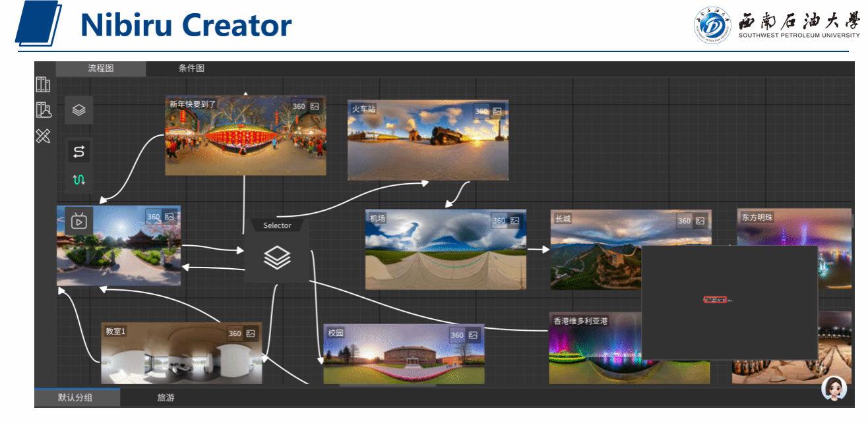
Task: Click the TV play icon on the garden scene
Action: (x=78, y=220)
